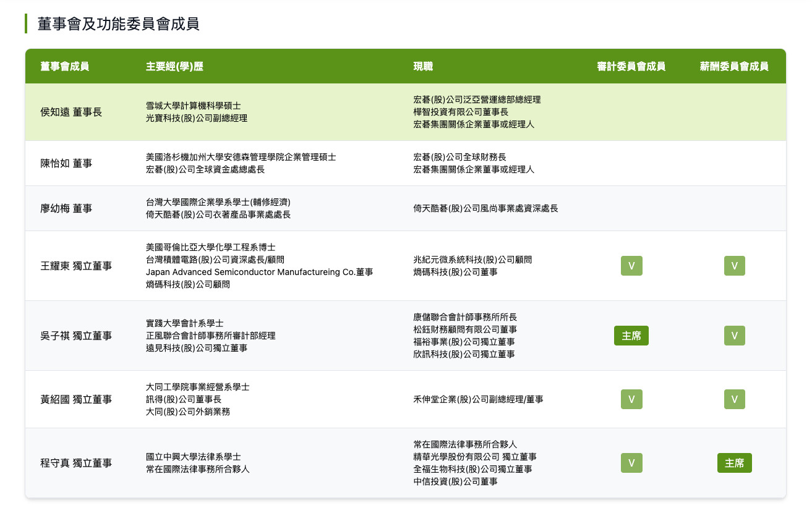Click the text 倚天酷碁(股)公司衣著產品事業處處長
The height and width of the screenshot is (521, 812).
[218, 214]
